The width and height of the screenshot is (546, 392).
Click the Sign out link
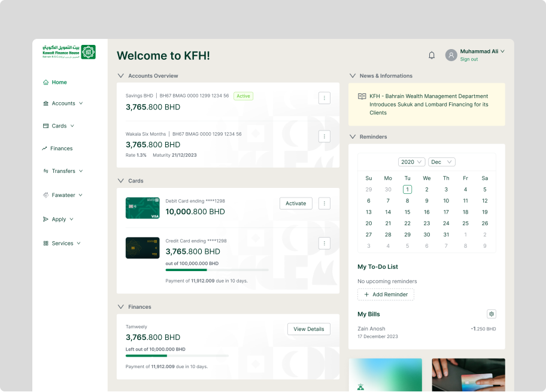[x=469, y=59]
